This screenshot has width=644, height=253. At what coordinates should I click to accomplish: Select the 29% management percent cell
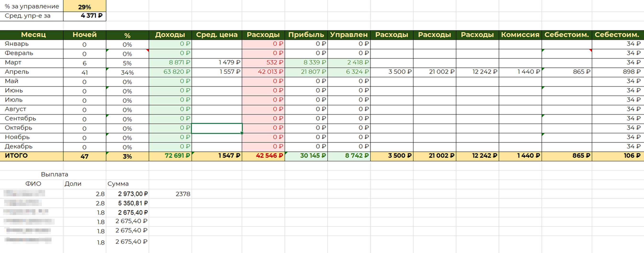[x=84, y=6]
